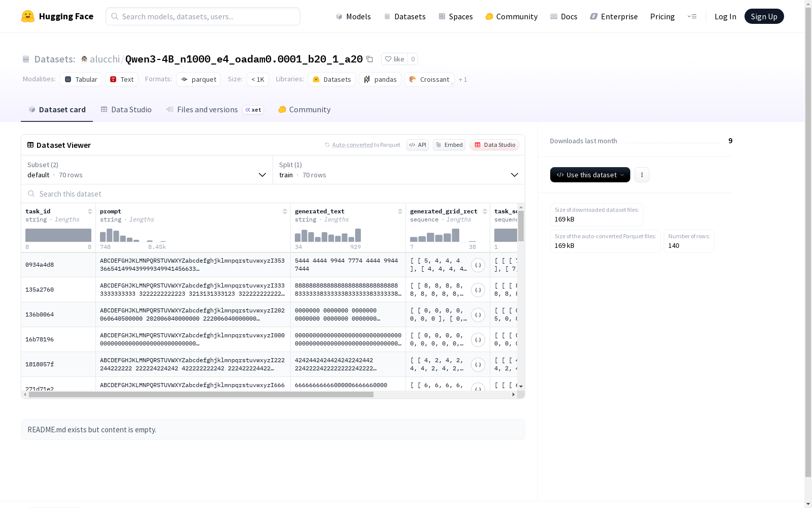This screenshot has height=508, width=812.
Task: Select the 136b0064 task_id cell
Action: (x=58, y=314)
